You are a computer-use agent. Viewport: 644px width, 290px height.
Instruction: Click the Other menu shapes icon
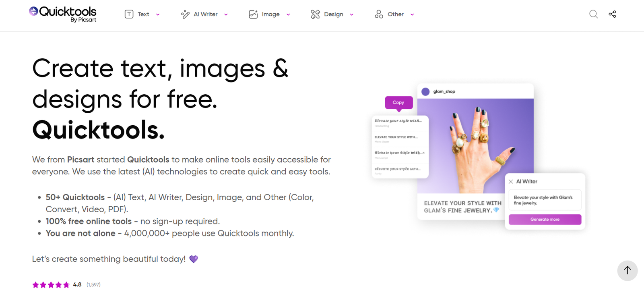tap(379, 14)
